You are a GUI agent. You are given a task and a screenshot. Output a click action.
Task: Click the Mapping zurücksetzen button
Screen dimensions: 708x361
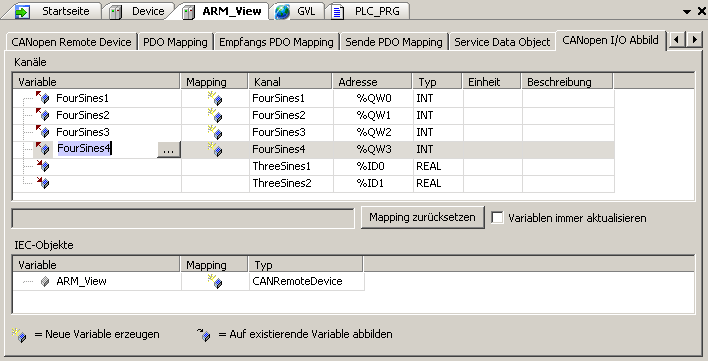click(x=422, y=218)
